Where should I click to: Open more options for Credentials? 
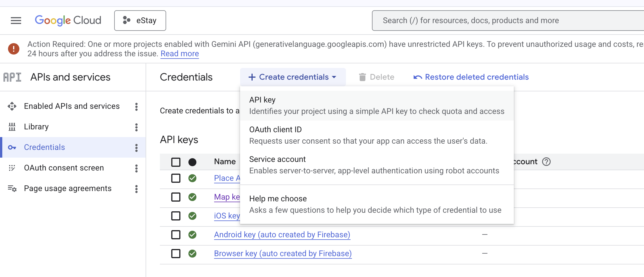(x=136, y=148)
